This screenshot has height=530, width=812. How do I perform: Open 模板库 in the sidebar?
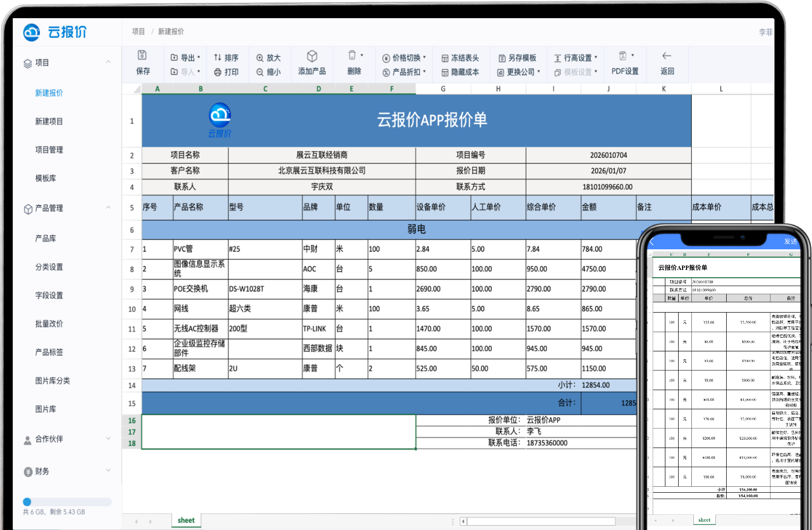click(x=46, y=178)
